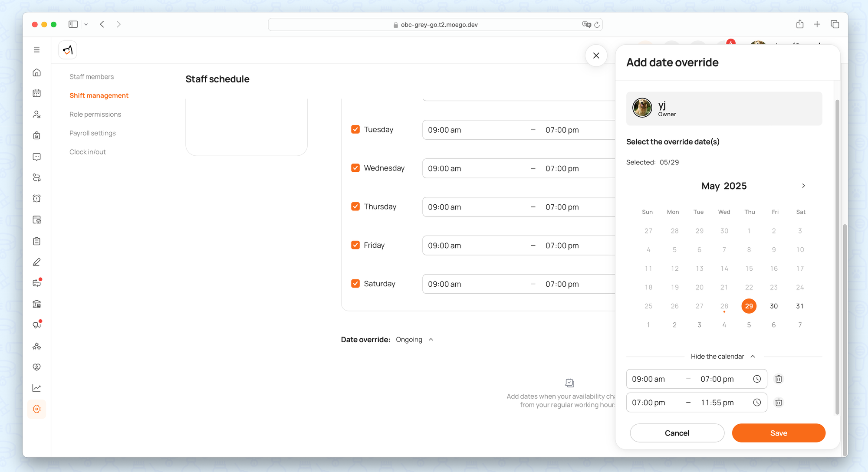Screen dimensions: 868x472
Task: Click the home icon in sidebar
Action: [x=37, y=72]
